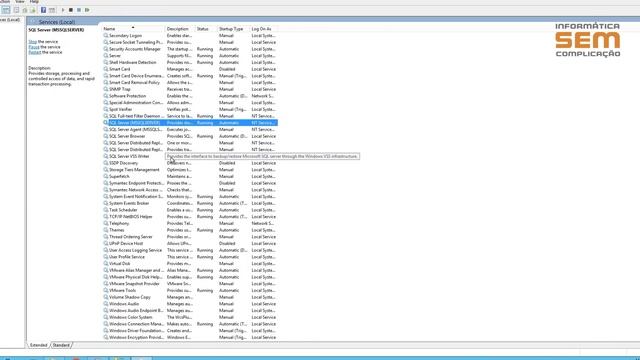The height and width of the screenshot is (360, 640).
Task: Select the User Access Logging Service row
Action: point(190,250)
